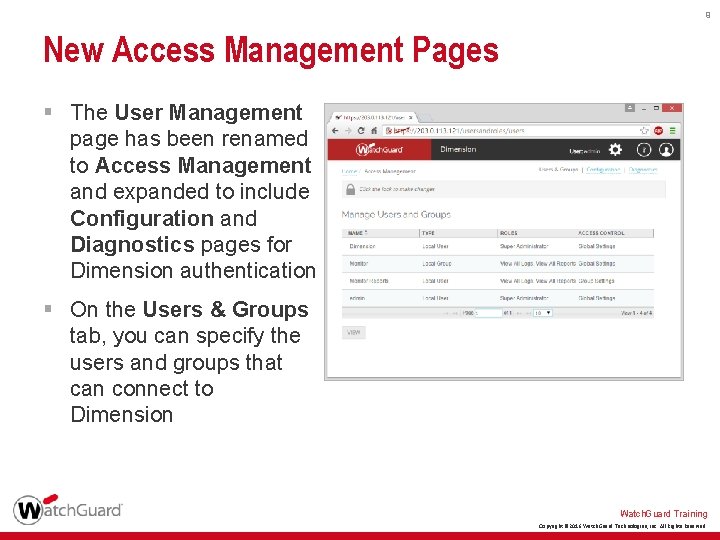Click the previous page arrow in pager
Screen dimensions: 720x540
pyautogui.click(x=455, y=313)
